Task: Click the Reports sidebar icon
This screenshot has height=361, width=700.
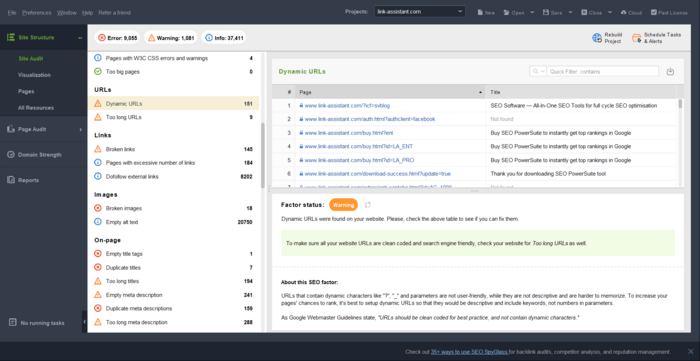Action: pos(11,180)
